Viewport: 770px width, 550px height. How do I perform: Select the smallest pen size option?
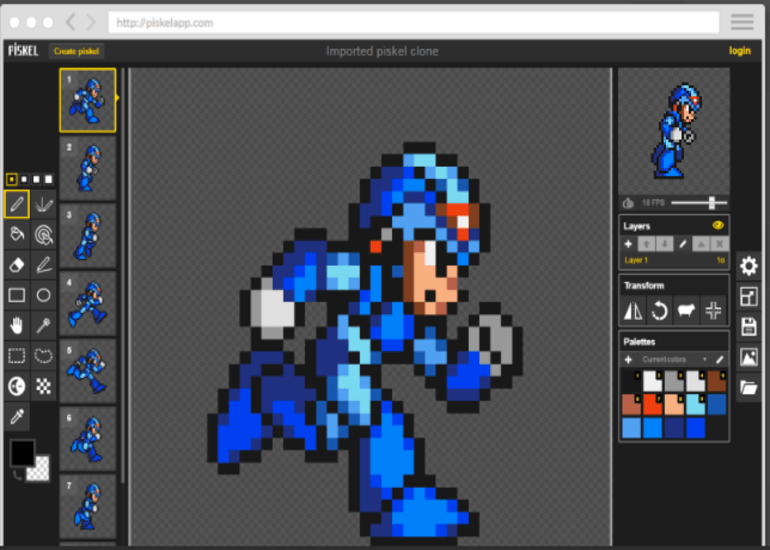[x=11, y=180]
